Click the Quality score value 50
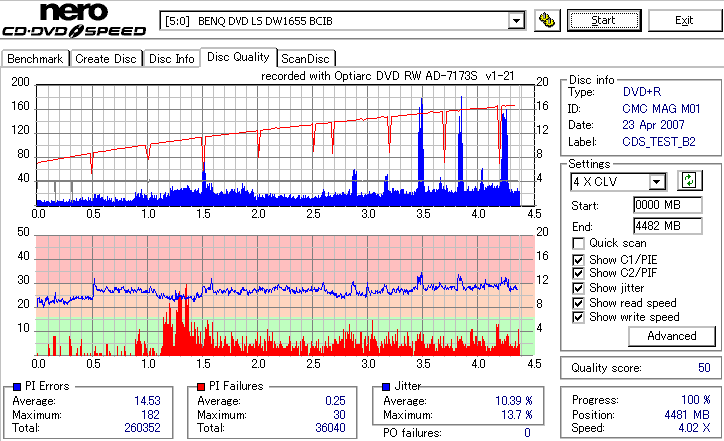The height and width of the screenshot is (441, 724). [x=704, y=368]
